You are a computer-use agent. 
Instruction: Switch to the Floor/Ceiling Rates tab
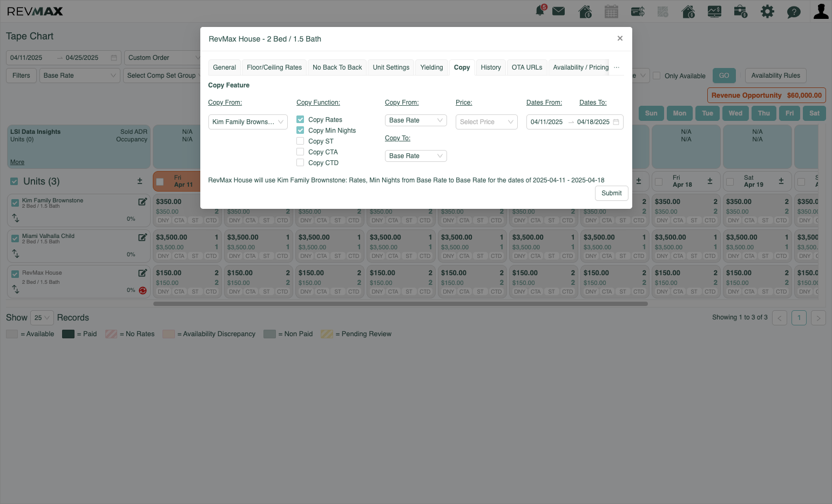274,67
